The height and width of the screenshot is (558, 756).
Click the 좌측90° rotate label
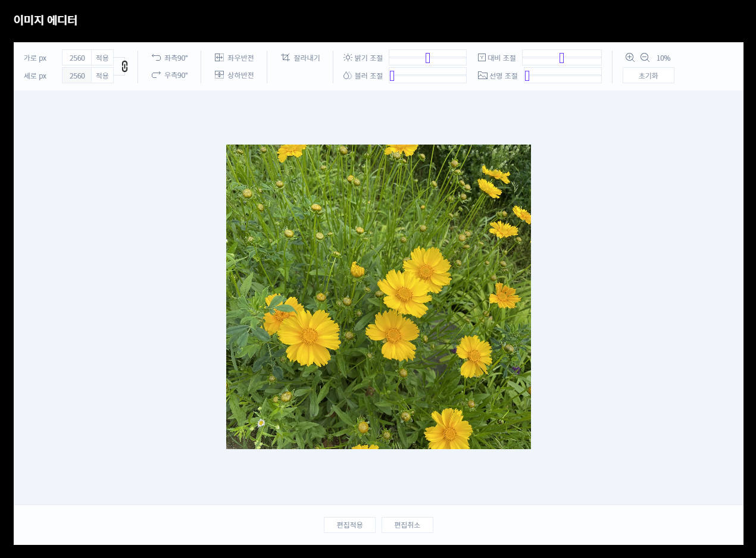click(176, 58)
